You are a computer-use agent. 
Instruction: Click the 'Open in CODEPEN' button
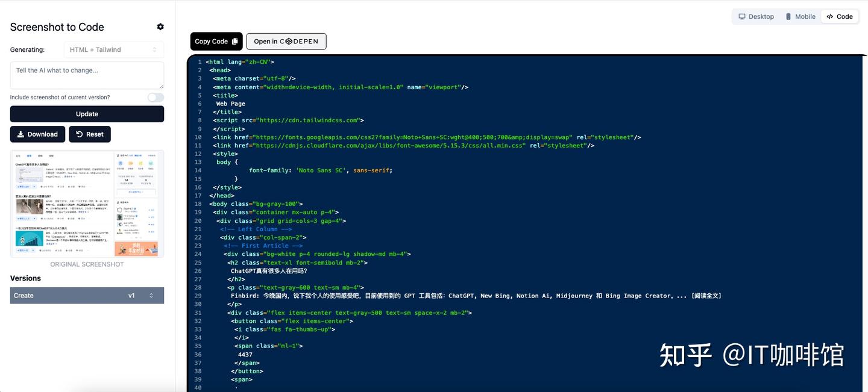(286, 41)
